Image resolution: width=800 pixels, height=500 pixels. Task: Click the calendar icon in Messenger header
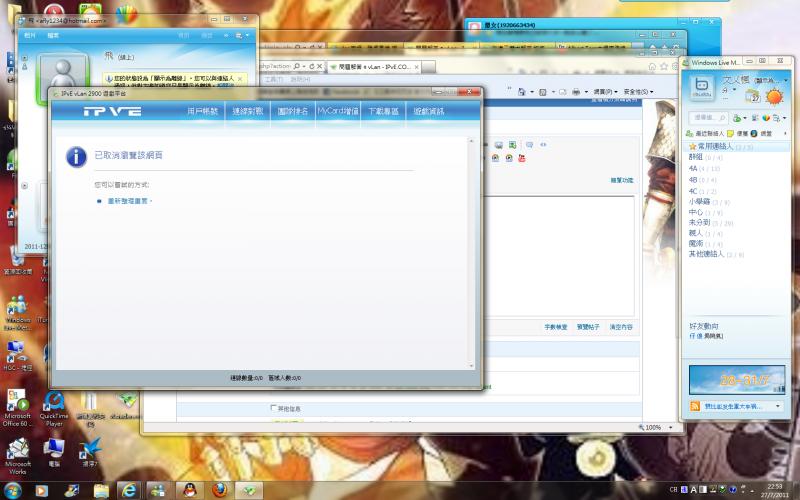753,96
